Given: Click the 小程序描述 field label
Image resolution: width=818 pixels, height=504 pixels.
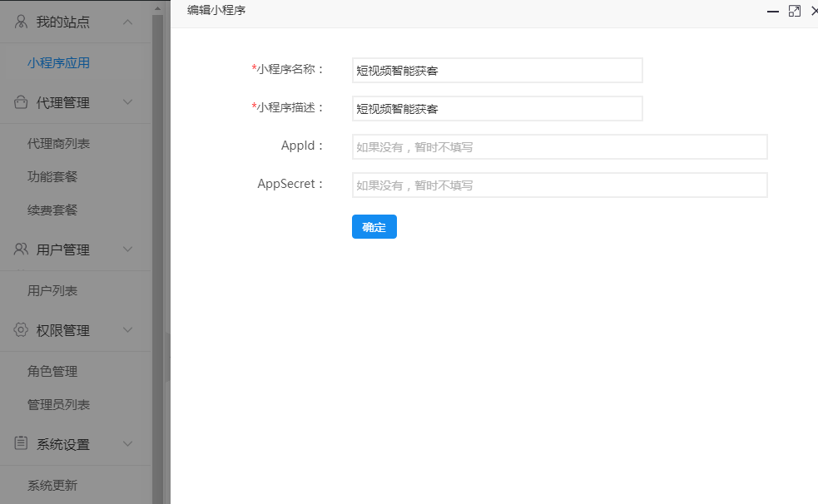Looking at the screenshot, I should click(287, 107).
